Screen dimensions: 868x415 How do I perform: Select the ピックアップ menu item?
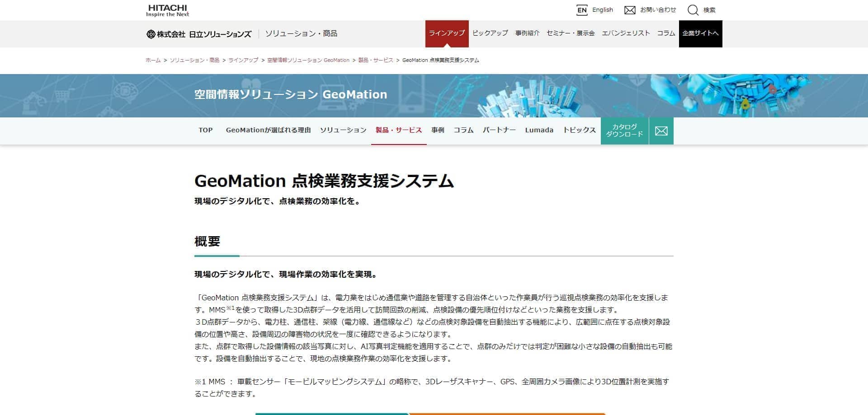(490, 33)
